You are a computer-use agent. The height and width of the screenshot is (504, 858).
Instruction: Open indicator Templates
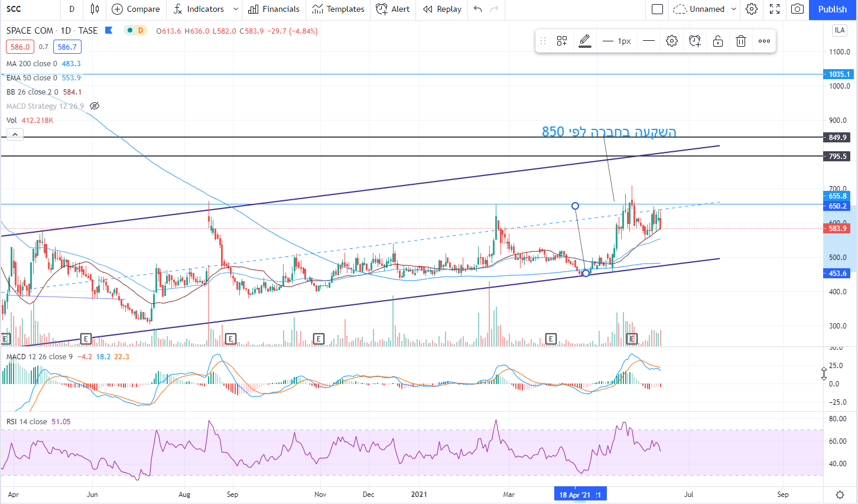click(339, 9)
